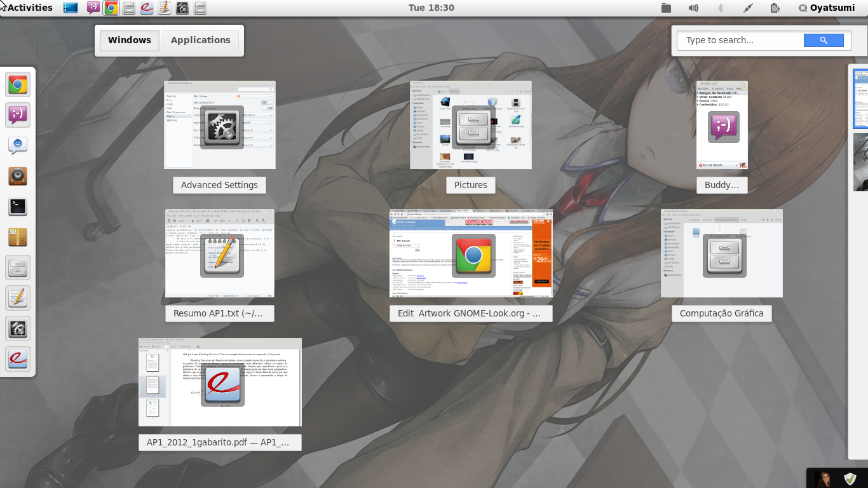
Task: Select the Resumo AP1.txt editor window thumbnail
Action: [220, 253]
